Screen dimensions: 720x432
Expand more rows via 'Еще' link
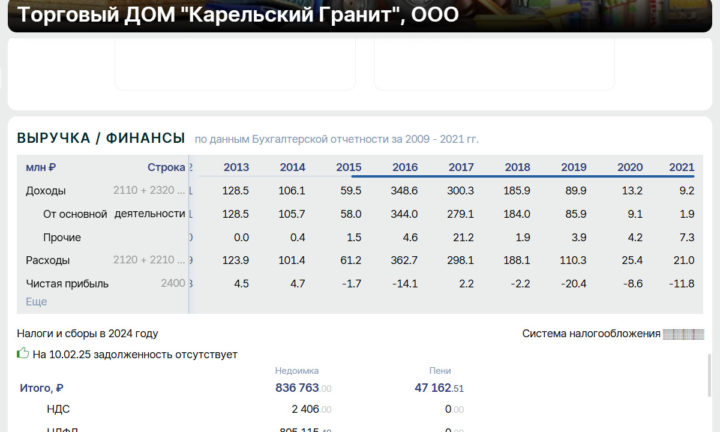(36, 302)
